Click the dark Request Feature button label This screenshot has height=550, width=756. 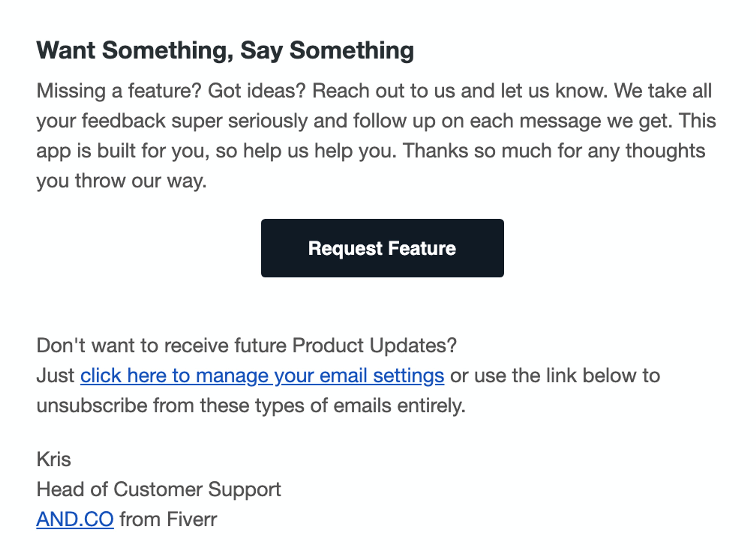pos(383,248)
